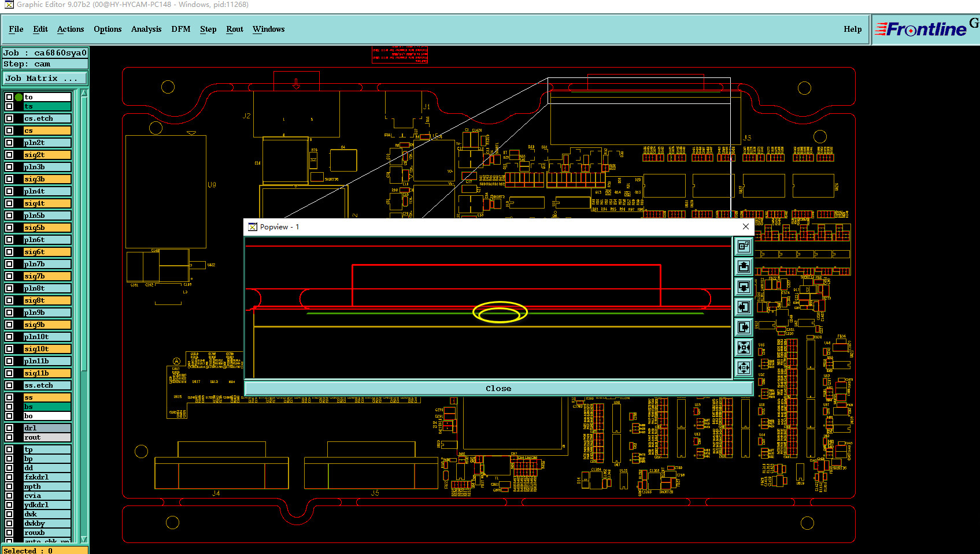Toggle the checkbox for layer 'pln10t'
The height and width of the screenshot is (554, 980).
[9, 337]
